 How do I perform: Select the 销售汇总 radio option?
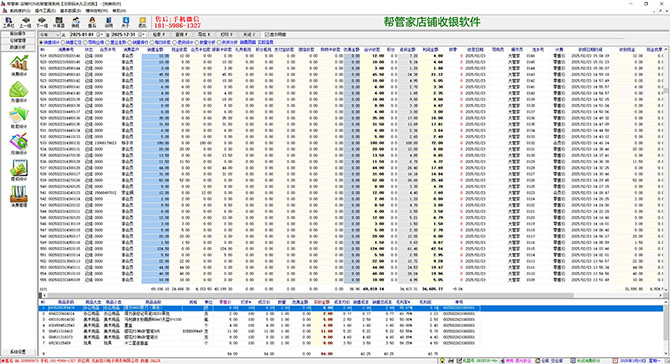(72, 42)
